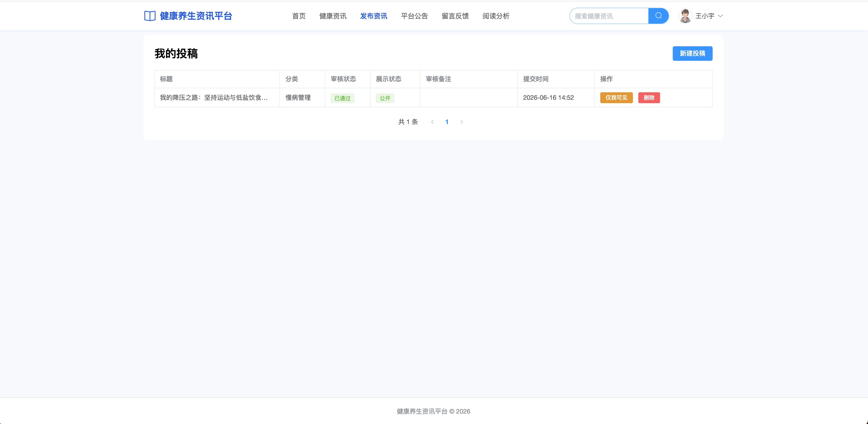Open the 留言反馈 menu item
The width and height of the screenshot is (868, 424).
coord(455,16)
